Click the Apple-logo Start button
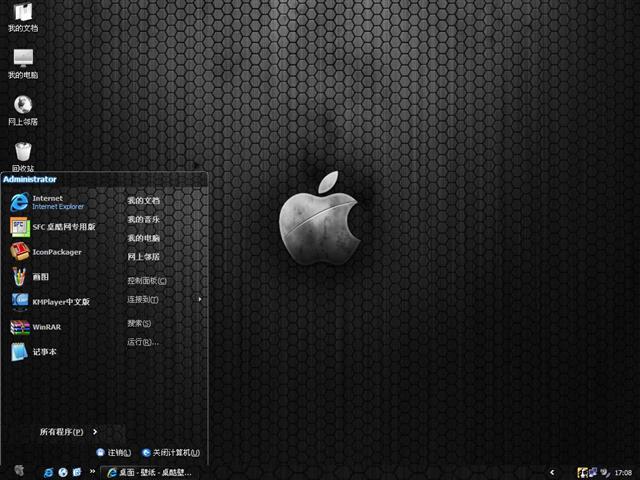The image size is (640, 480). pos(19,472)
